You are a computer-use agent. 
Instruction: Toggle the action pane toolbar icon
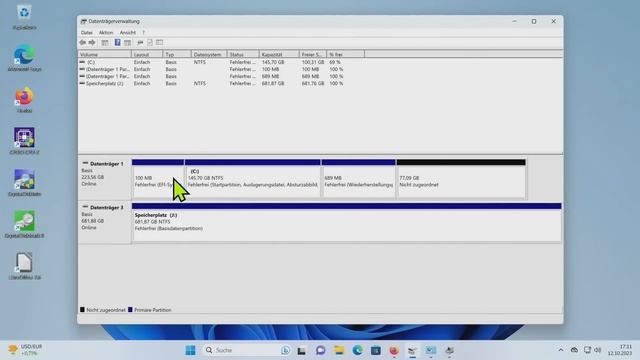click(128, 42)
